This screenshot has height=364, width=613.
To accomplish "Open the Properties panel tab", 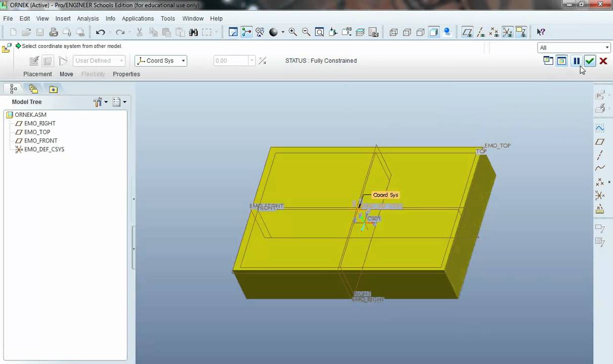I will coord(126,74).
